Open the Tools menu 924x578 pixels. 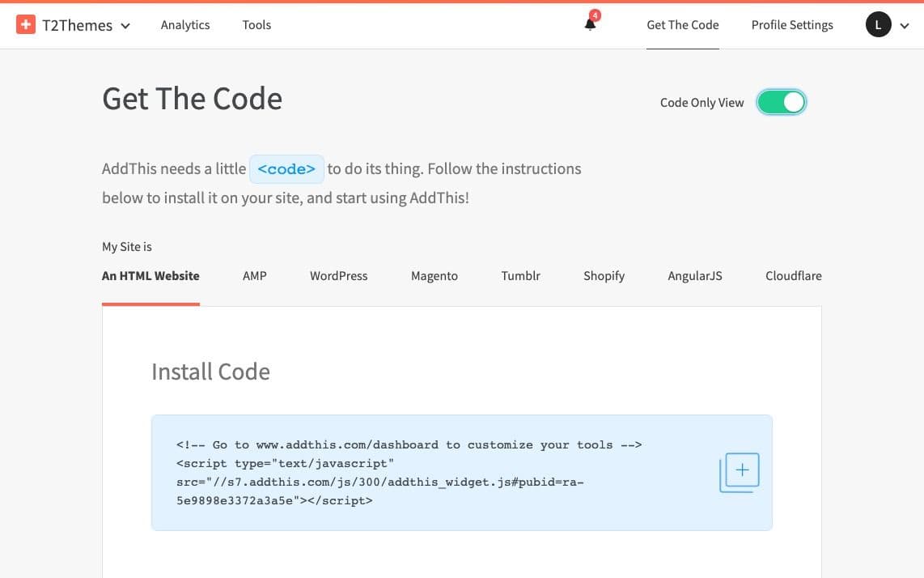(256, 25)
